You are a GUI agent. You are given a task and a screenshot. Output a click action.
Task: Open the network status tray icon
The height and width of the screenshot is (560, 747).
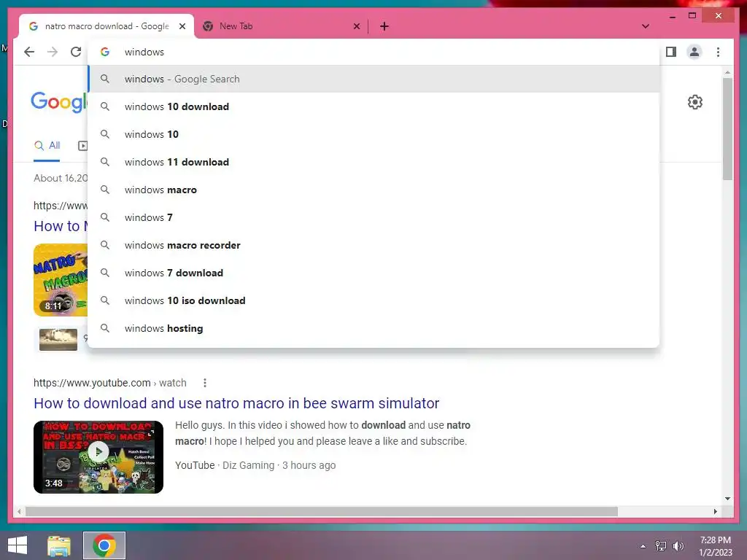661,546
